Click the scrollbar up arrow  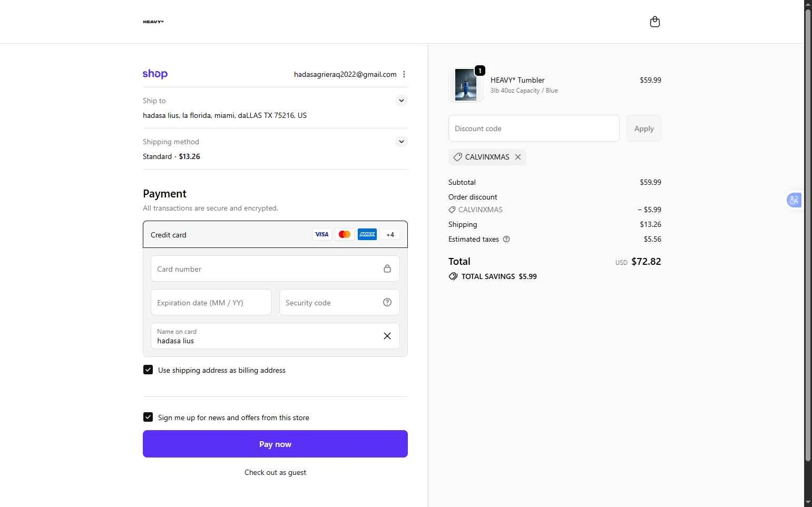808,4
